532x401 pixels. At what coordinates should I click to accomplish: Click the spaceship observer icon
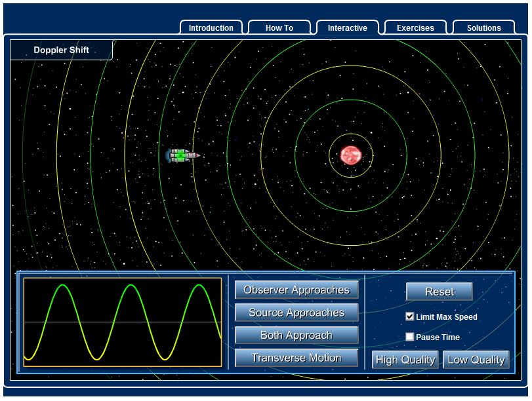coord(182,155)
